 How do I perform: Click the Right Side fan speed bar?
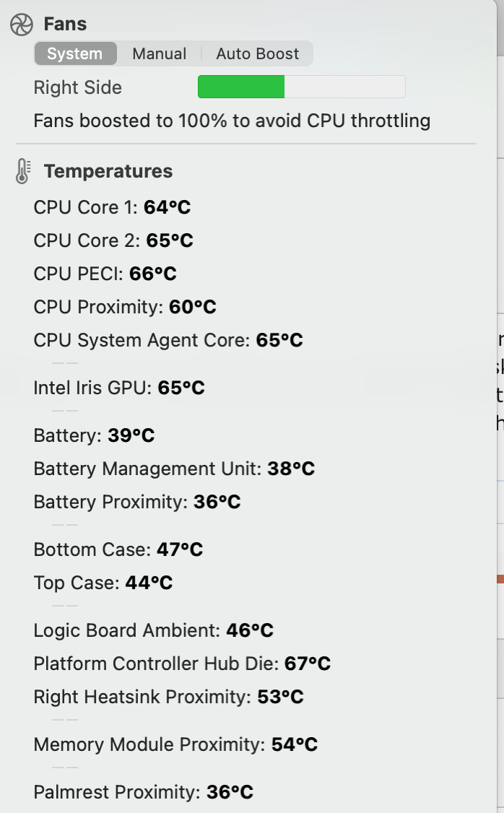[x=301, y=87]
